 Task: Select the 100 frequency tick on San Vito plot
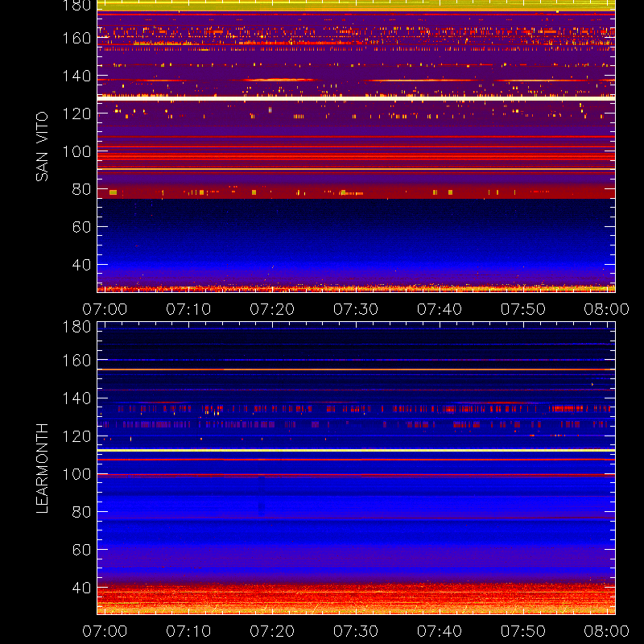[x=76, y=151]
